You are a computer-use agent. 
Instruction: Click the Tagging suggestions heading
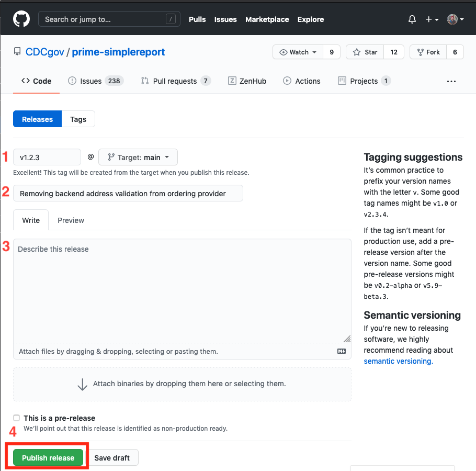[413, 157]
